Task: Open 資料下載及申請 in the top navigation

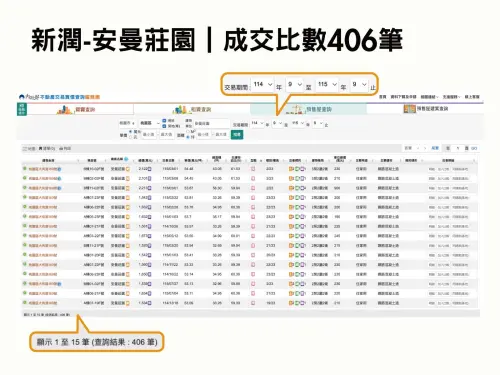Action: tap(403, 97)
